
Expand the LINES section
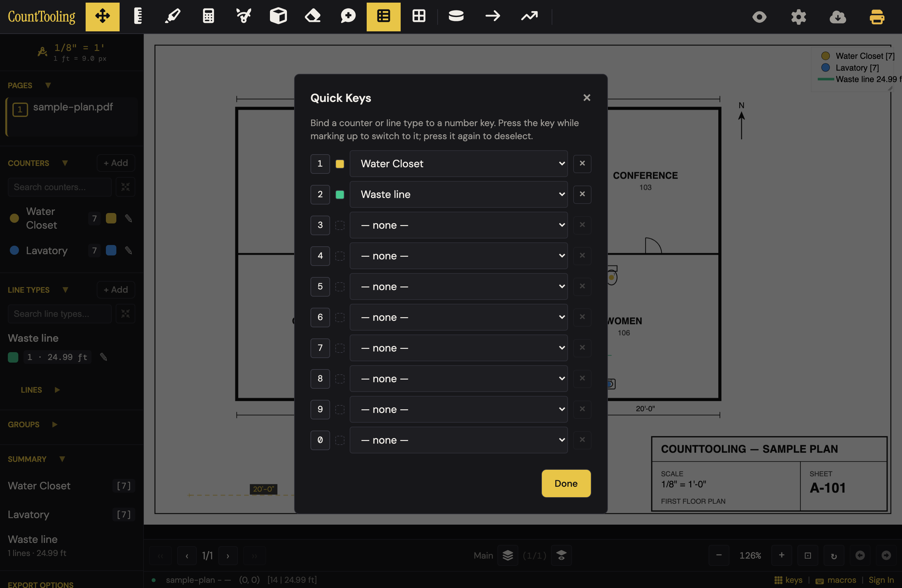[57, 390]
